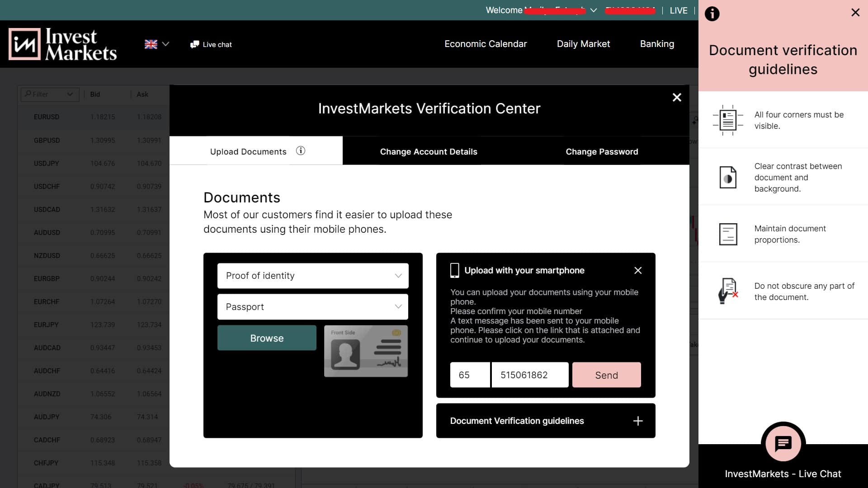Click the info icon above Document verification guidelines
This screenshot has width=868, height=488.
(712, 14)
